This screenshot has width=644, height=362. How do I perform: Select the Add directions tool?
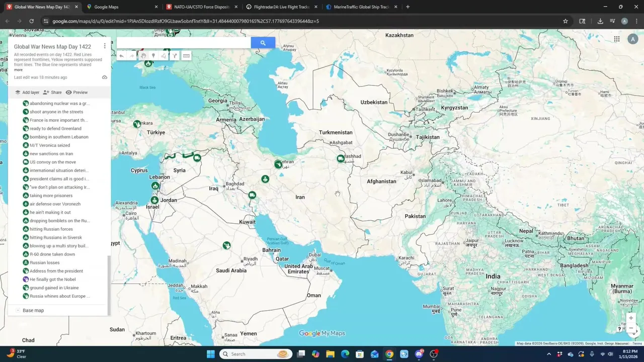tap(175, 56)
